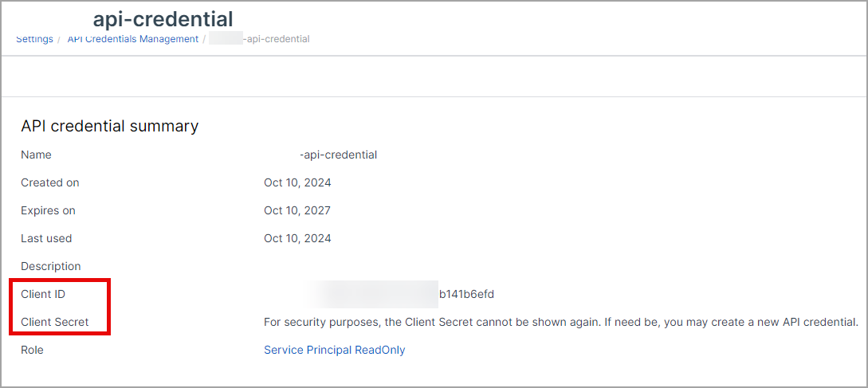Image resolution: width=868 pixels, height=388 pixels.
Task: Click the Client ID label
Action: [43, 294]
